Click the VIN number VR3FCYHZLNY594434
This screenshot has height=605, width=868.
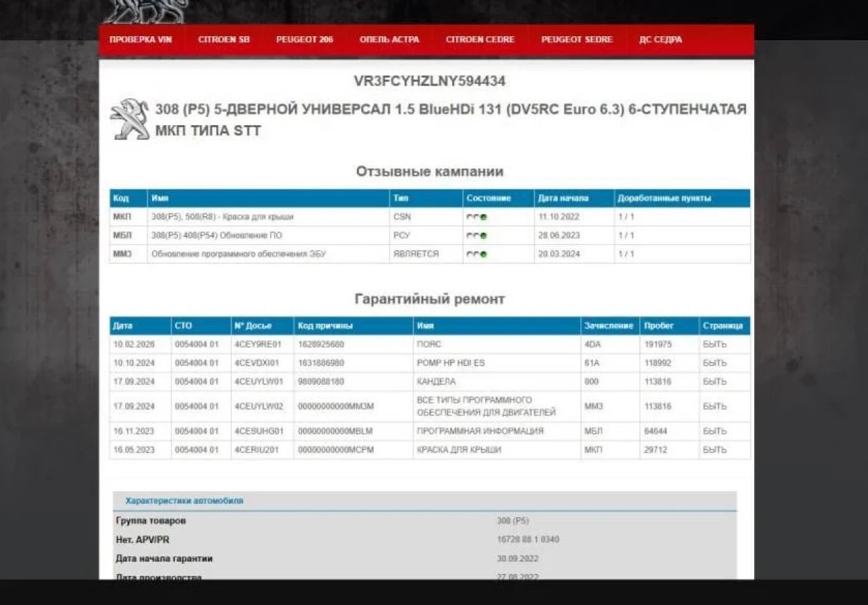pyautogui.click(x=429, y=81)
